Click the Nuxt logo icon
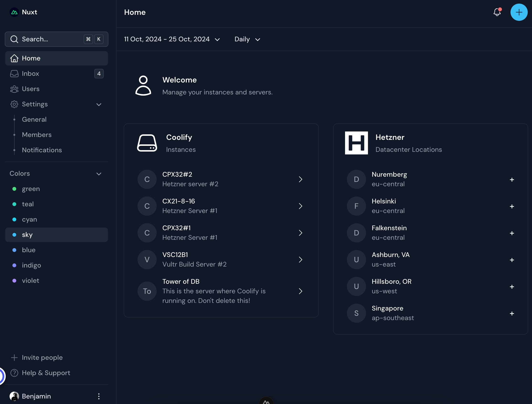532x404 pixels. [14, 12]
